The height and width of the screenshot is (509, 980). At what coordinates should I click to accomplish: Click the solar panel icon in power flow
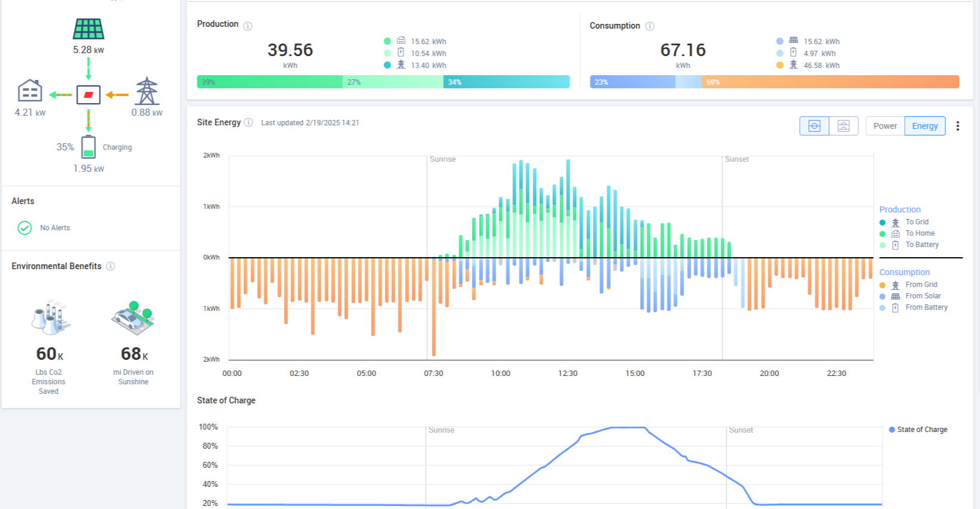tap(88, 29)
